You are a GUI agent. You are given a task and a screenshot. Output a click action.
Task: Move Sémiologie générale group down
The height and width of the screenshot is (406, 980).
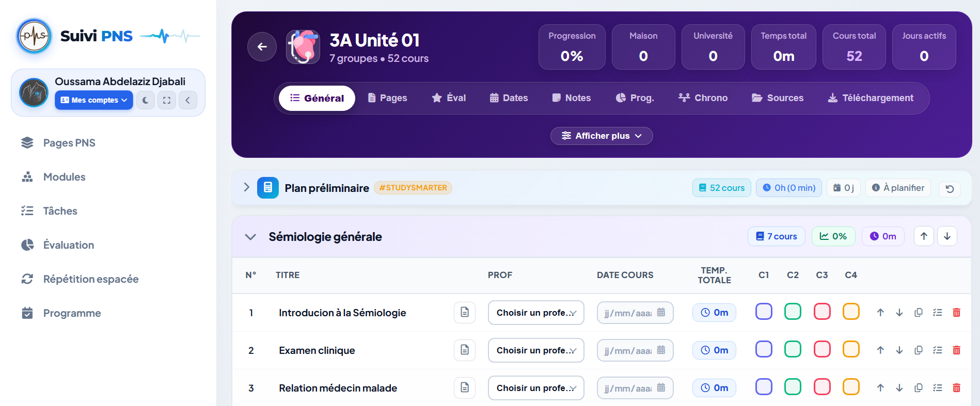click(947, 236)
